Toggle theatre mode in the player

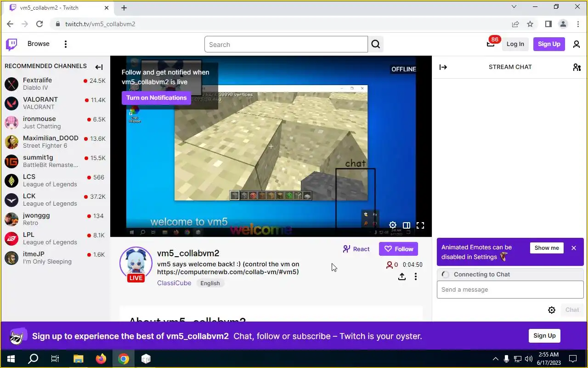(407, 225)
